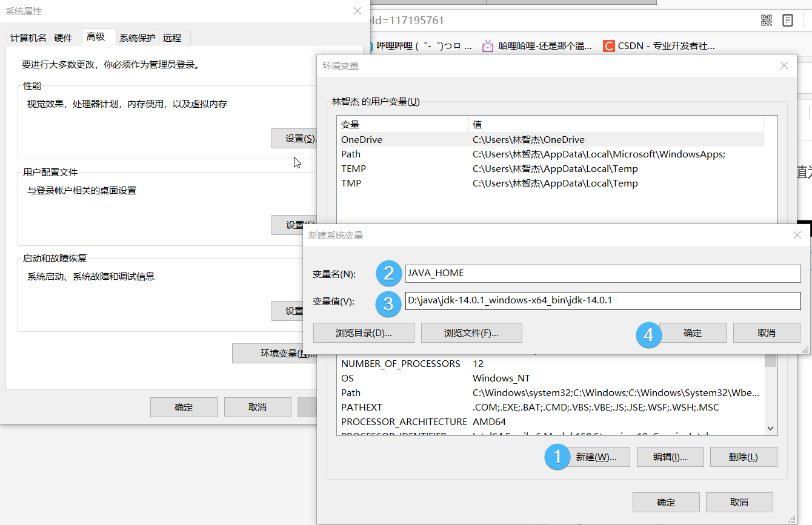The image size is (812, 525).
Task: Click the 值 column header in user variables
Action: [x=616, y=124]
